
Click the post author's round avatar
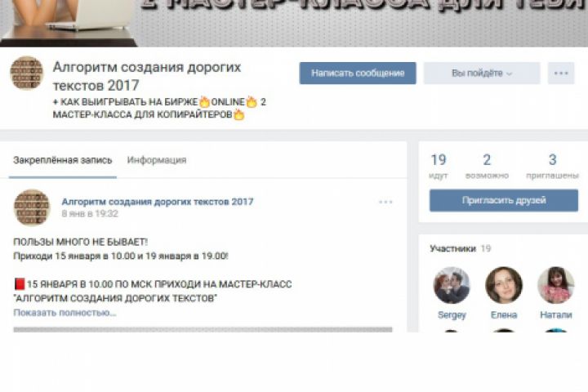click(x=32, y=207)
